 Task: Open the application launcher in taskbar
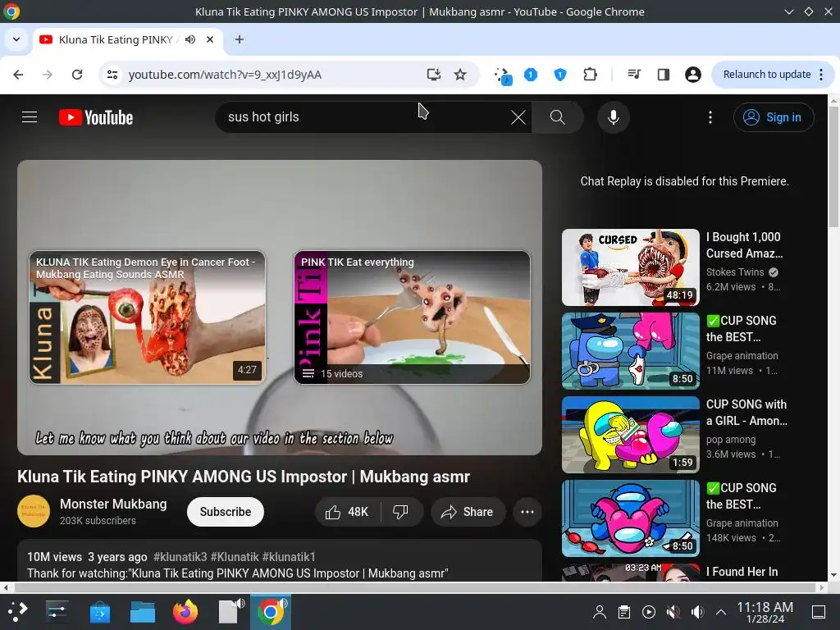16,612
